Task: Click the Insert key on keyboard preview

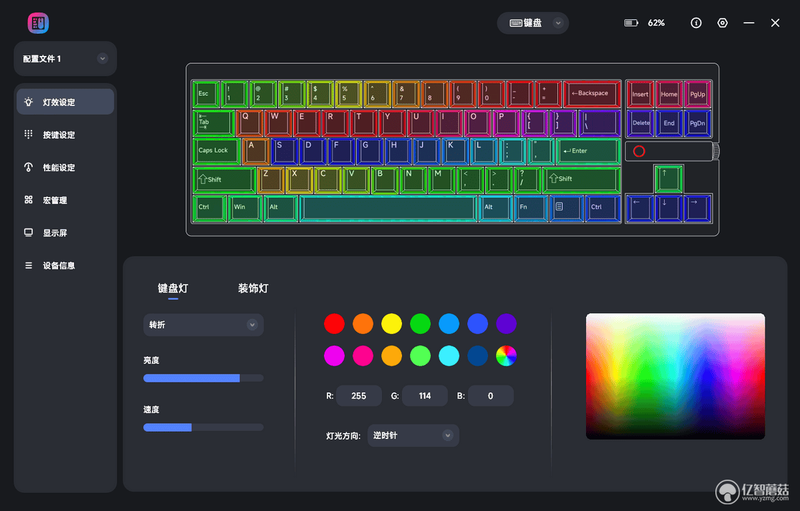Action: click(640, 94)
